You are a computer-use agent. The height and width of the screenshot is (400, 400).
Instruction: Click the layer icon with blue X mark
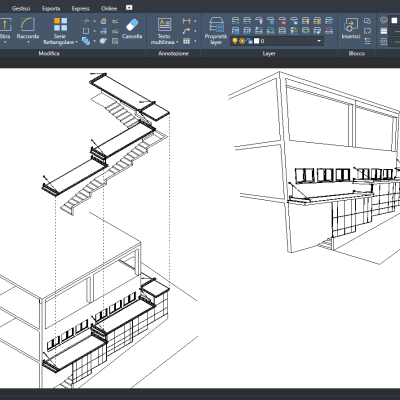(270, 21)
